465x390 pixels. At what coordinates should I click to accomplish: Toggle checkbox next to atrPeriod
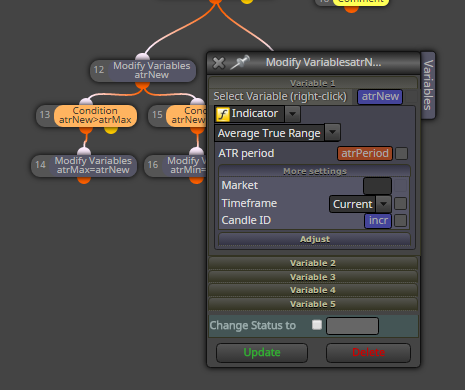pos(401,154)
